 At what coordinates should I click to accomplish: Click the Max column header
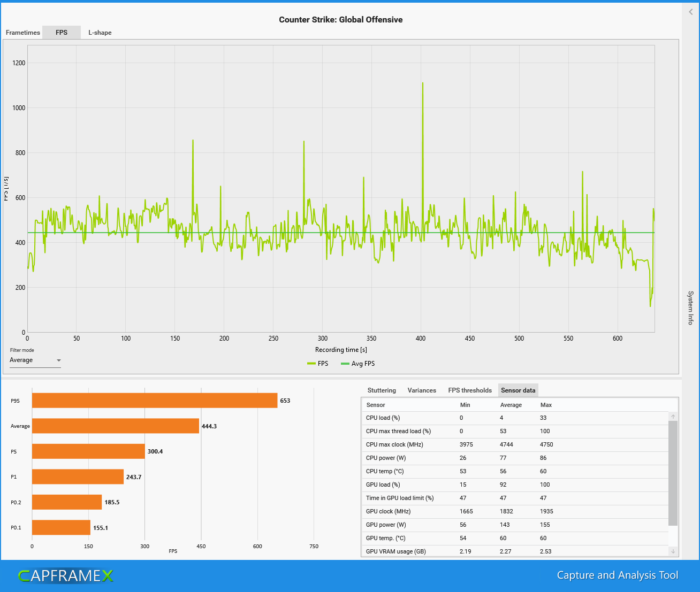click(x=546, y=405)
